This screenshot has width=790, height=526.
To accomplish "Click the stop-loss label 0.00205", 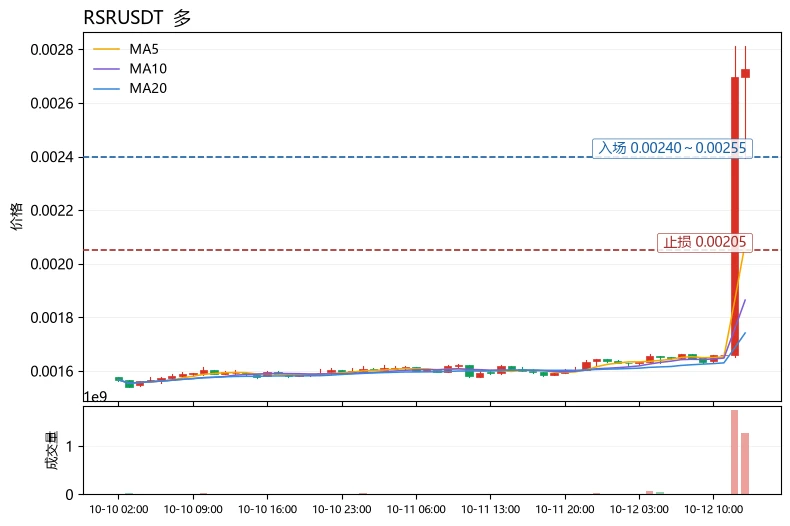I will coord(704,242).
